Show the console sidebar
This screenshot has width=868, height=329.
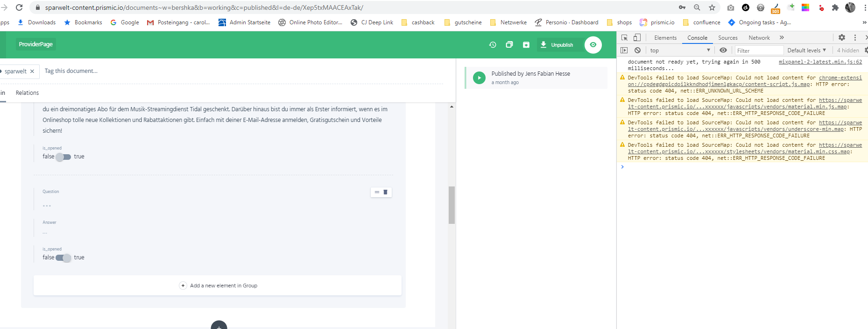[x=624, y=50]
